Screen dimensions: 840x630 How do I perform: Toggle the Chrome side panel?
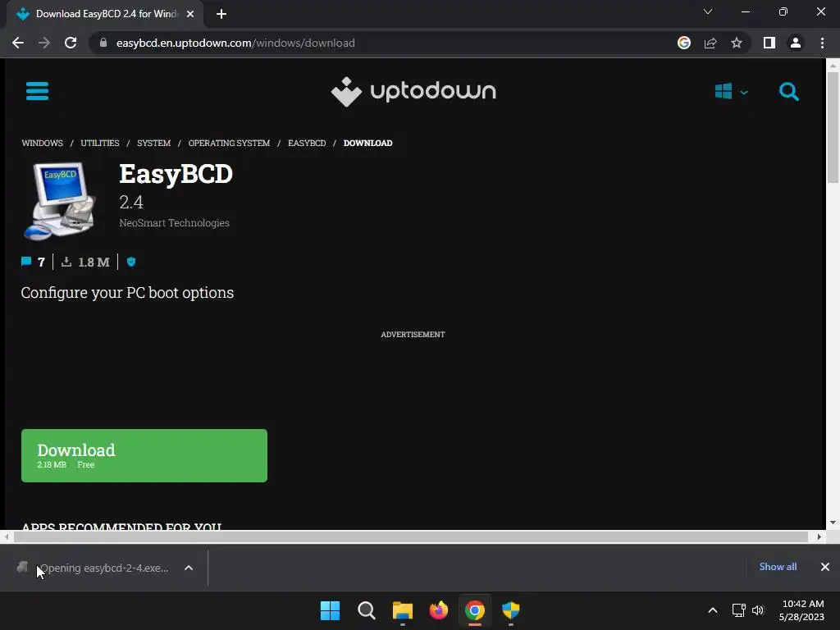click(x=769, y=43)
